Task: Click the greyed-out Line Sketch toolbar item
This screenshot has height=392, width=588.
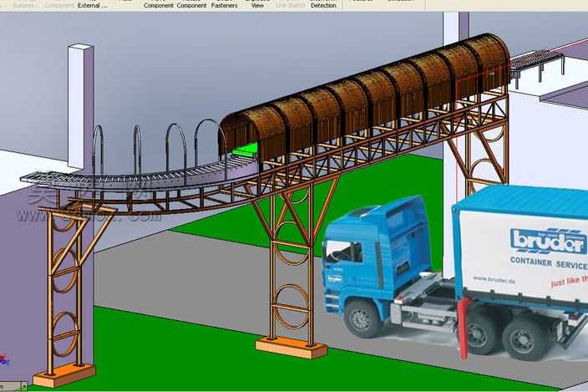Action: coord(291,4)
